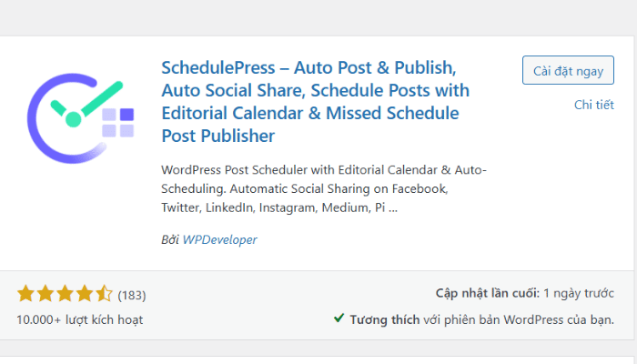Click '10.000+ lượt kích hoạt' text

coord(80,319)
